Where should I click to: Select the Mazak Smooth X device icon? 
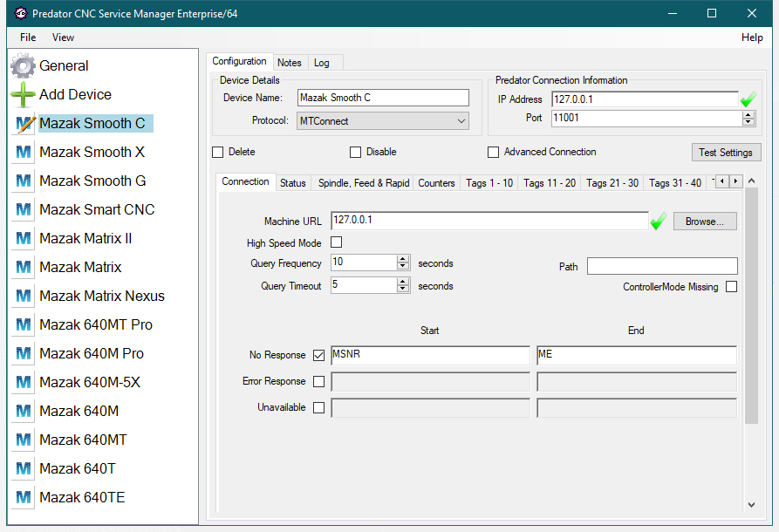24,153
